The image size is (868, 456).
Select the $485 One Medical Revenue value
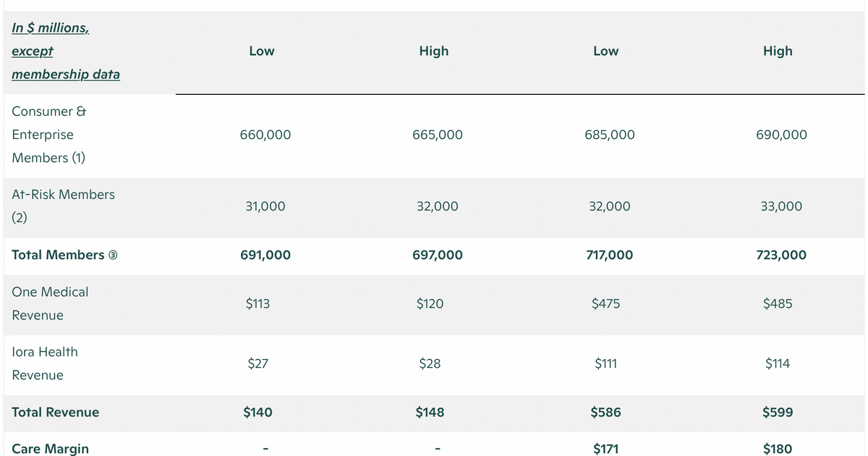[778, 304]
